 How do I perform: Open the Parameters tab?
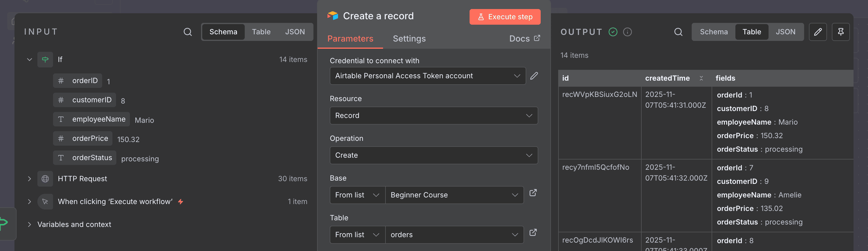[350, 39]
